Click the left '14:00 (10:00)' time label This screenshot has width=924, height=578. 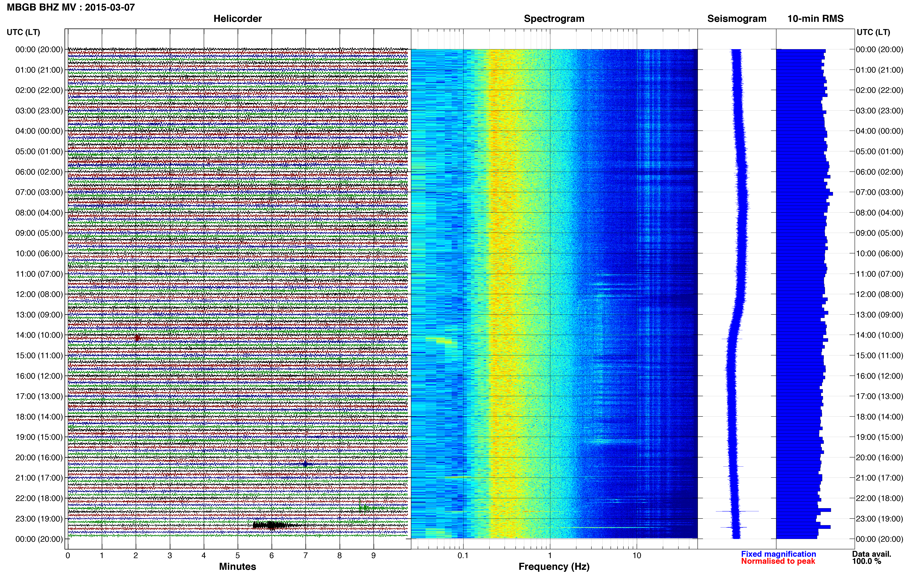tap(39, 335)
